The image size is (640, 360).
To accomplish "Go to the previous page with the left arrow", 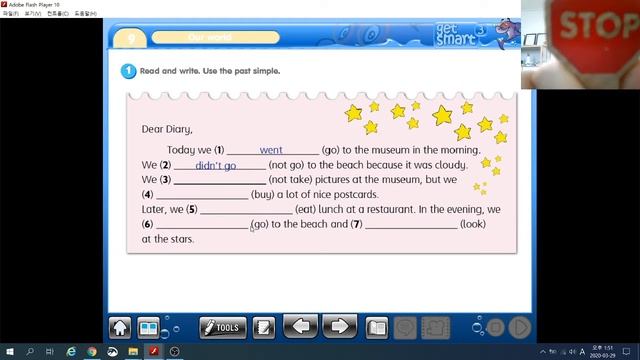I will click(300, 326).
